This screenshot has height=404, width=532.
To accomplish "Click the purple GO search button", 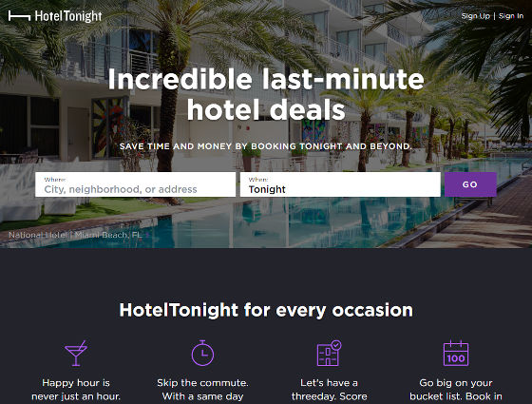I will tap(470, 184).
